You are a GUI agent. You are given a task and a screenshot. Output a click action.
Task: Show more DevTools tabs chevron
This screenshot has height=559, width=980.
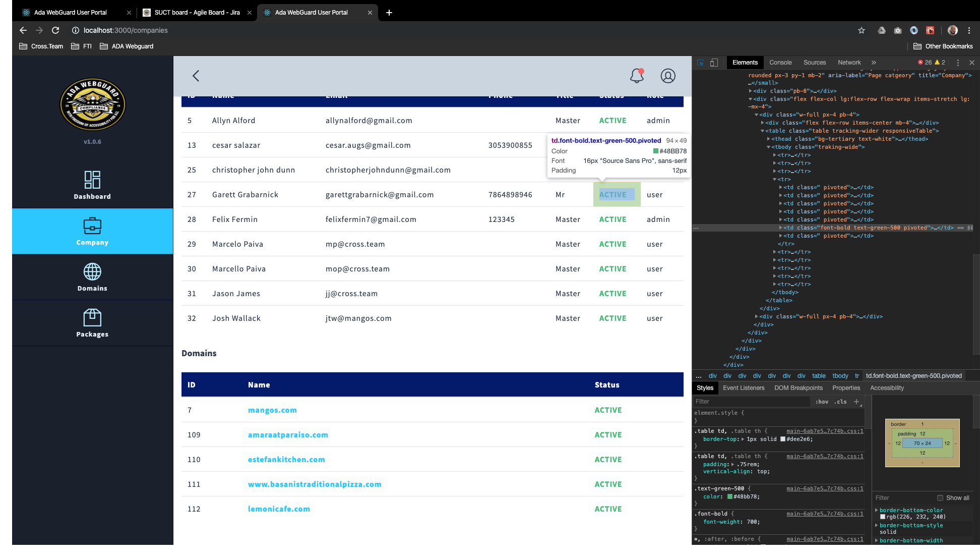coord(874,63)
